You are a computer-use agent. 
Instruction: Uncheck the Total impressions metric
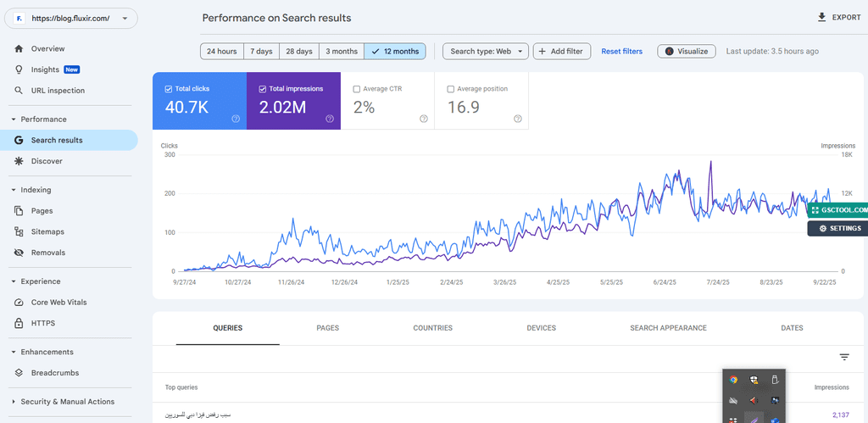263,89
